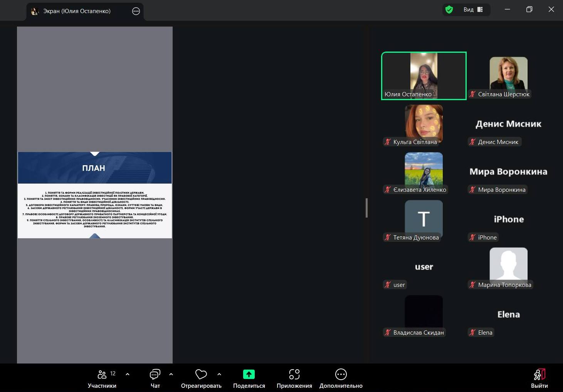Click the shared ПЛАН presentation slide
The image size is (563, 392).
point(95,195)
